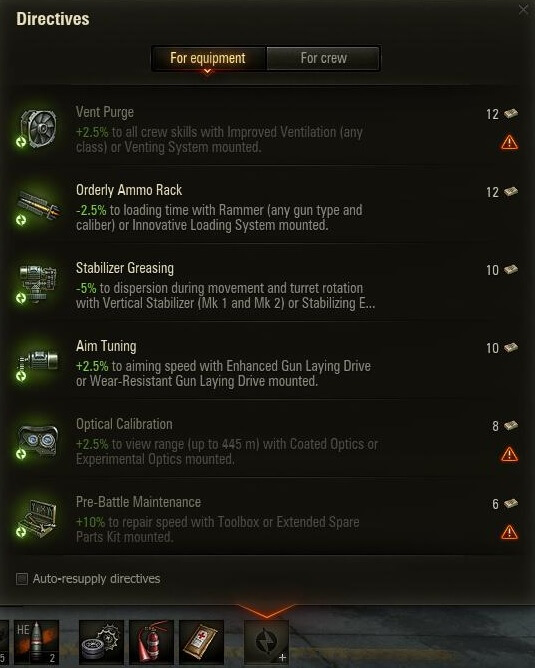
Task: Pick the Stabilizer Greasing icon
Action: coord(37,285)
